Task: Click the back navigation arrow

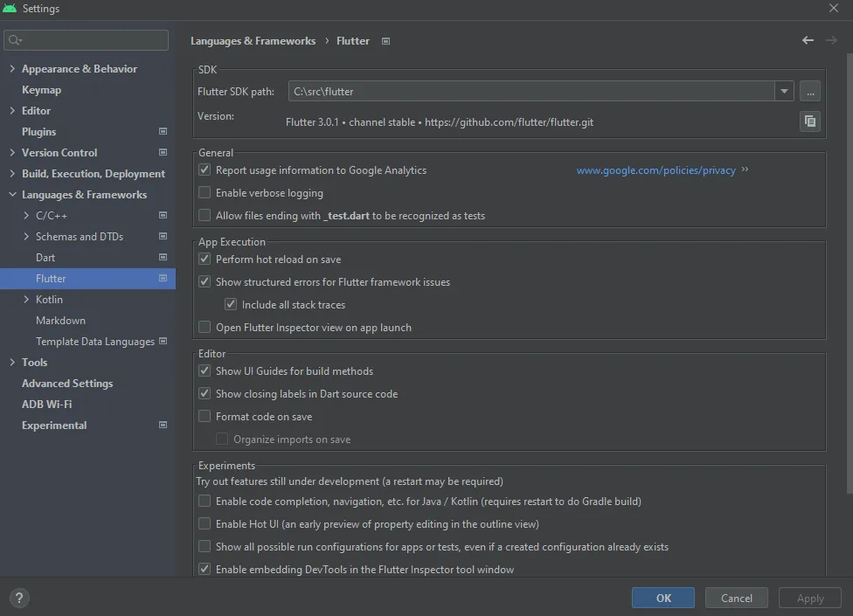Action: point(808,40)
